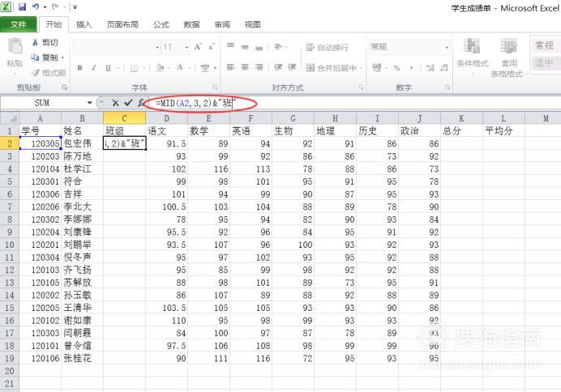Image resolution: width=561 pixels, height=392 pixels.
Task: Expand the Name Box SUM dropdown
Action: coord(89,103)
